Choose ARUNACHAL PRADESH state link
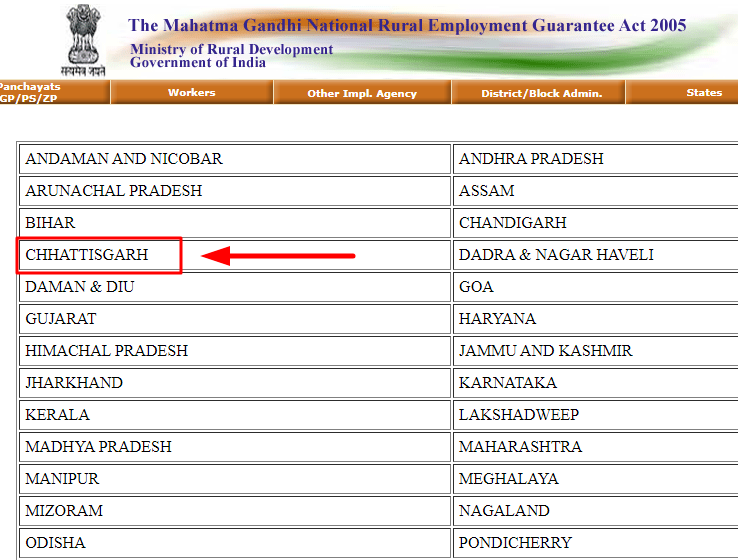 click(x=113, y=191)
